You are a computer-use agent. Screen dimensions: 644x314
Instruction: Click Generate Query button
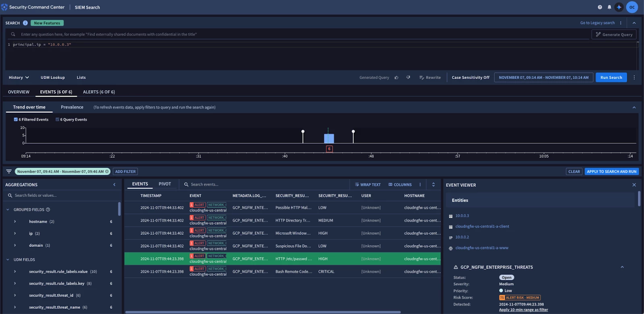614,35
